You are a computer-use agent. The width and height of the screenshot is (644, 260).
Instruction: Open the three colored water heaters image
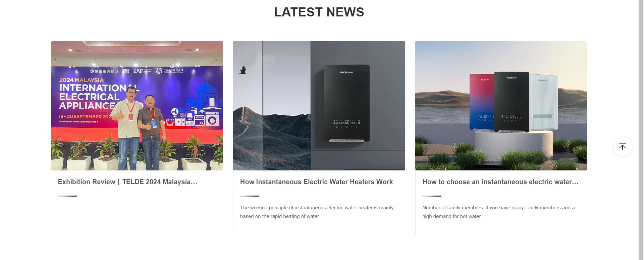coord(501,106)
